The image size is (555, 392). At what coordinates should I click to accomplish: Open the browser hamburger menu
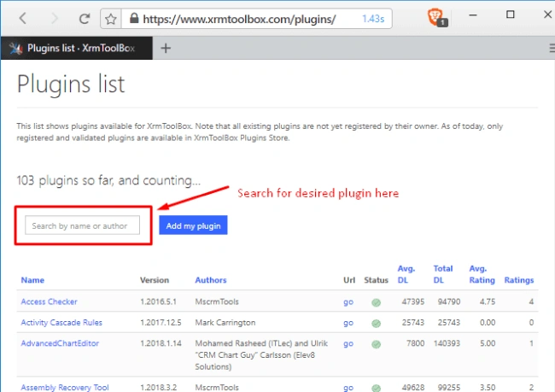552,48
